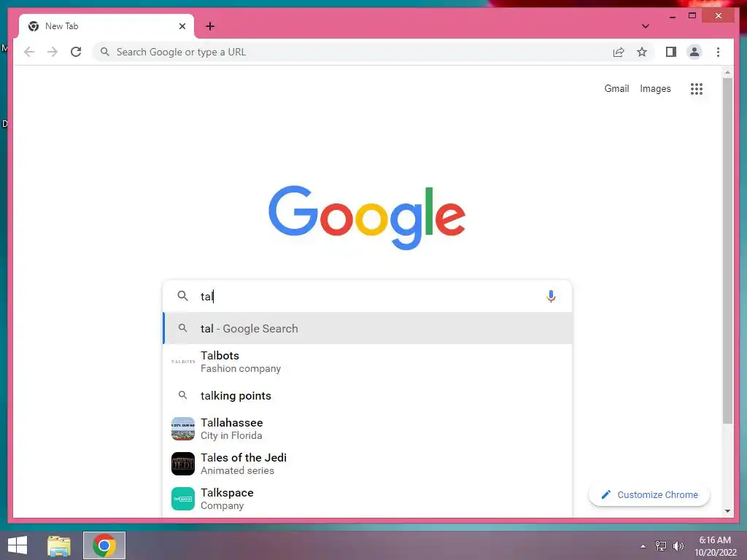Click the Talbots logo thumbnail

click(183, 362)
